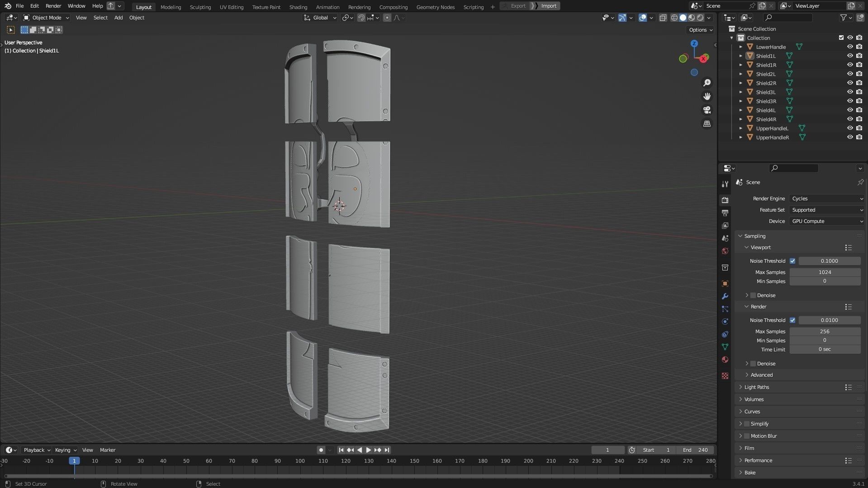
Task: Open the outliner filter funnel icon
Action: [x=844, y=18]
